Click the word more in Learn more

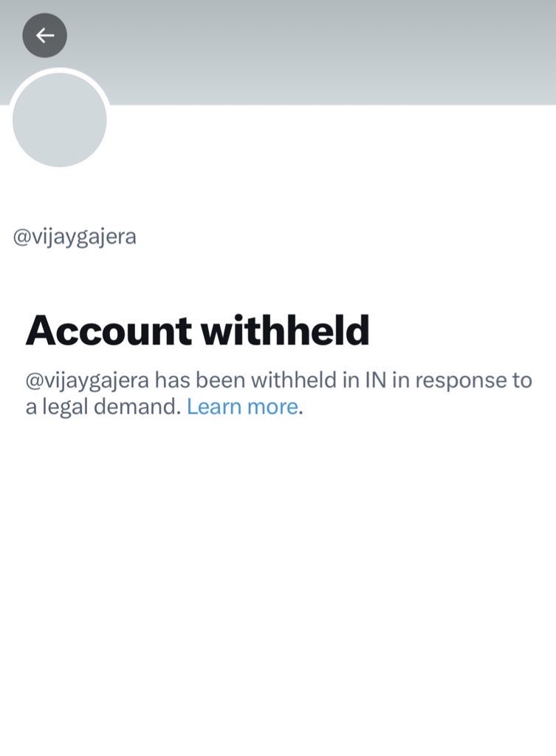pyautogui.click(x=273, y=408)
